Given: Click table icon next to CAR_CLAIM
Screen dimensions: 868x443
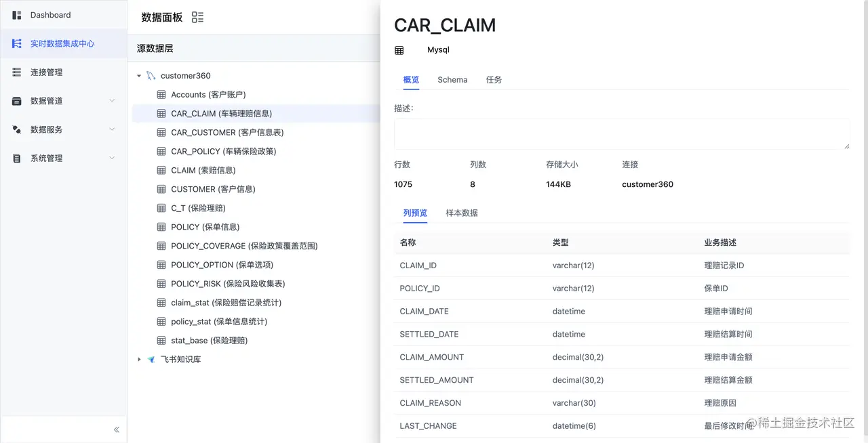Looking at the screenshot, I should pos(161,114).
